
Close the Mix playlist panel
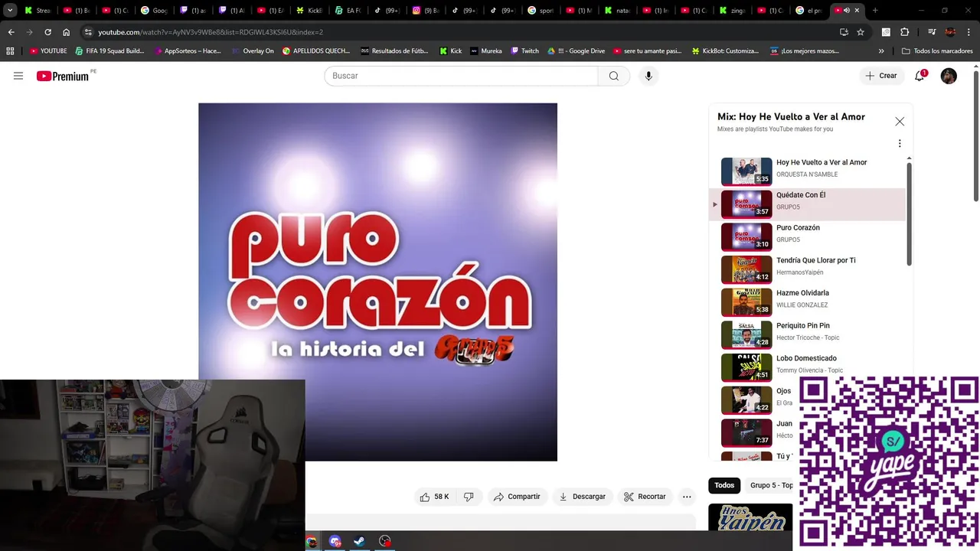pos(900,122)
